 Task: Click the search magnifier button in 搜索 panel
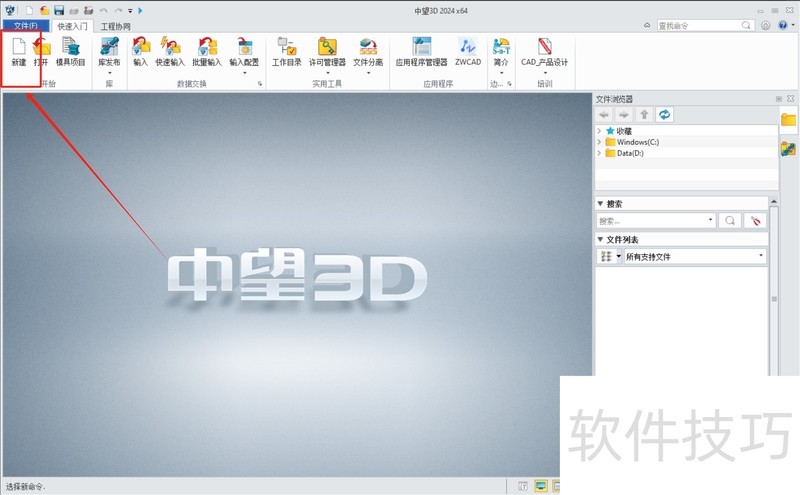tap(730, 220)
